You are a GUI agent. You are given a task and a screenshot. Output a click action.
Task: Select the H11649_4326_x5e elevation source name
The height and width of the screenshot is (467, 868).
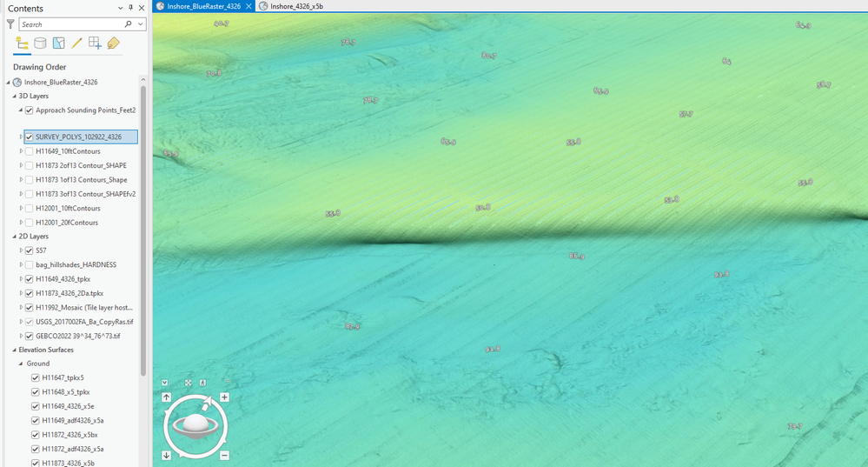pyautogui.click(x=68, y=407)
